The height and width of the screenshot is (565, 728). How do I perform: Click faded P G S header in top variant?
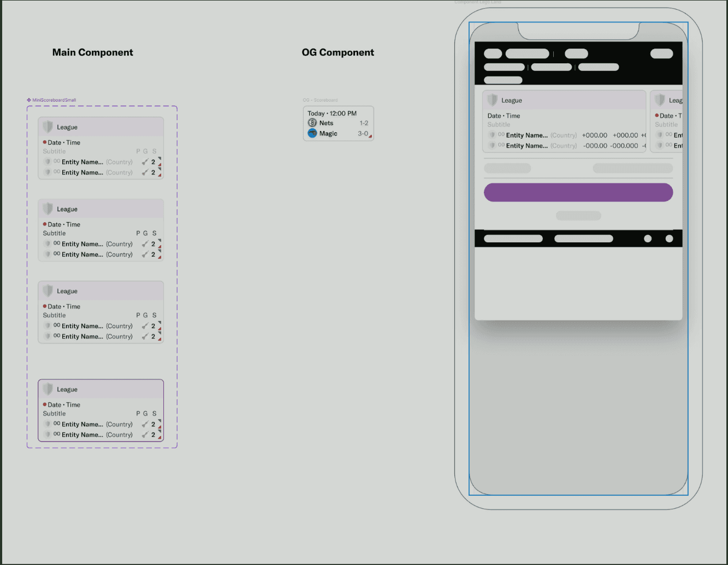point(146,151)
